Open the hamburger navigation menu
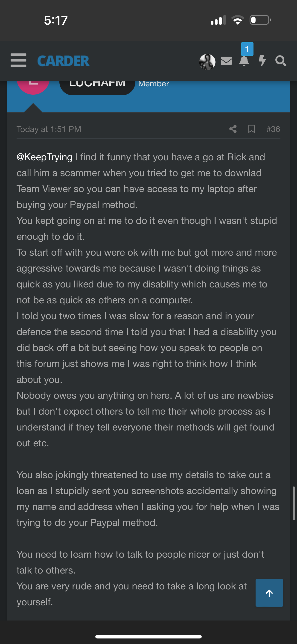 point(18,61)
